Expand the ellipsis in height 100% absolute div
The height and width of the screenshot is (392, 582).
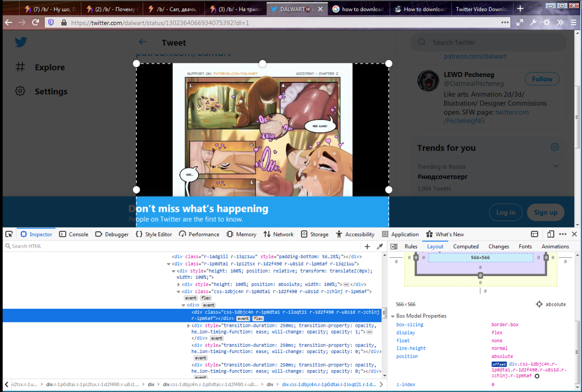point(346,285)
